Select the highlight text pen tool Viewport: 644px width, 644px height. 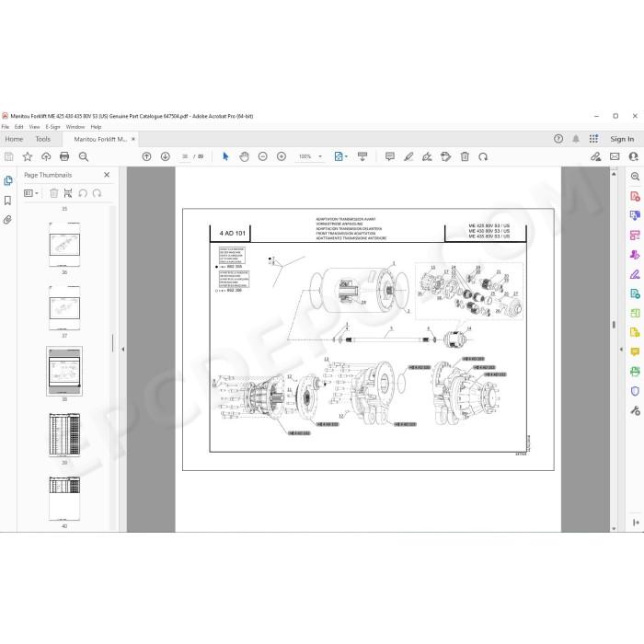coord(408,156)
